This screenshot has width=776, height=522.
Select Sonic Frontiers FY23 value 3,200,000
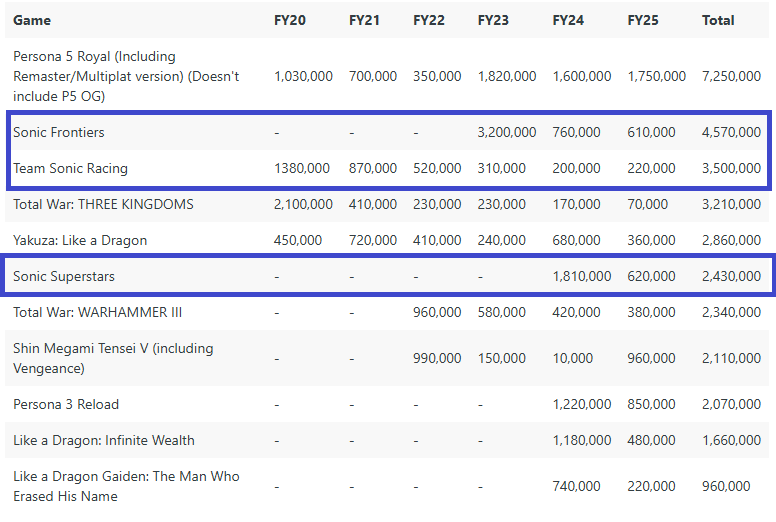click(507, 132)
